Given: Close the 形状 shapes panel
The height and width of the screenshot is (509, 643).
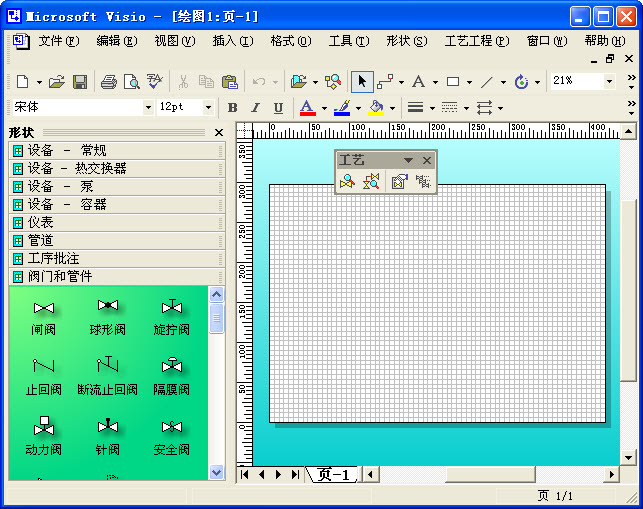Looking at the screenshot, I should pos(219,132).
